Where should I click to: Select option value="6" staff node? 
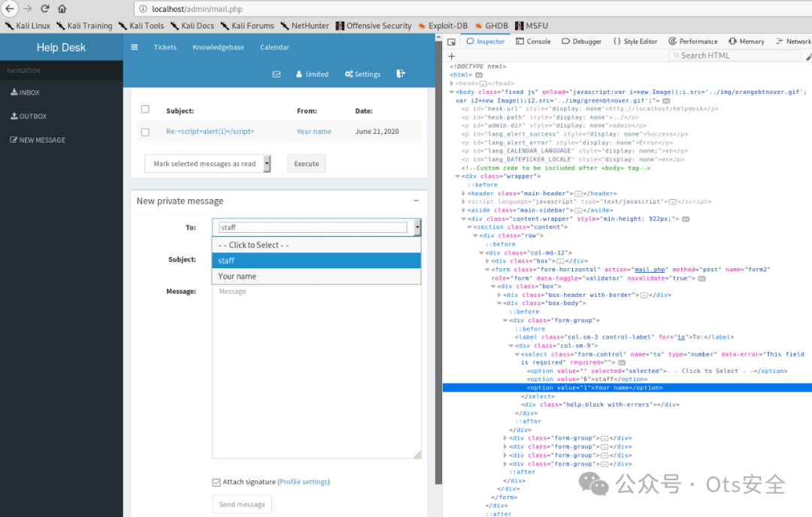click(586, 379)
